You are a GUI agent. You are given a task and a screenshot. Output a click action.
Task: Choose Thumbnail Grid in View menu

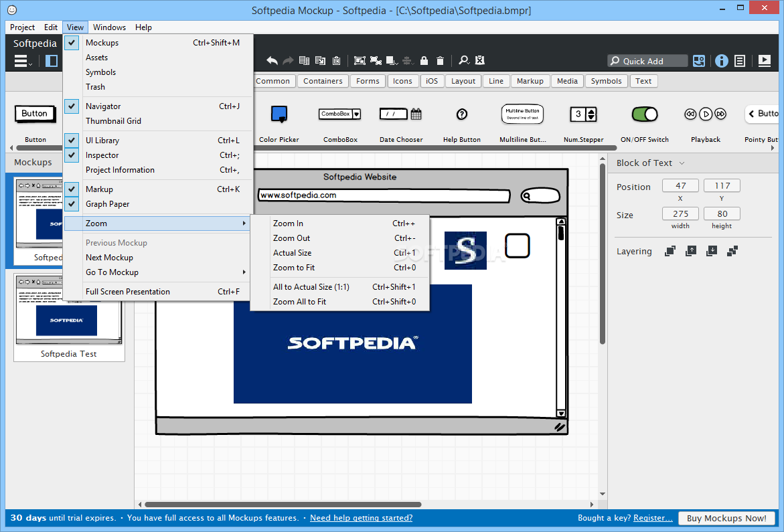157,121
